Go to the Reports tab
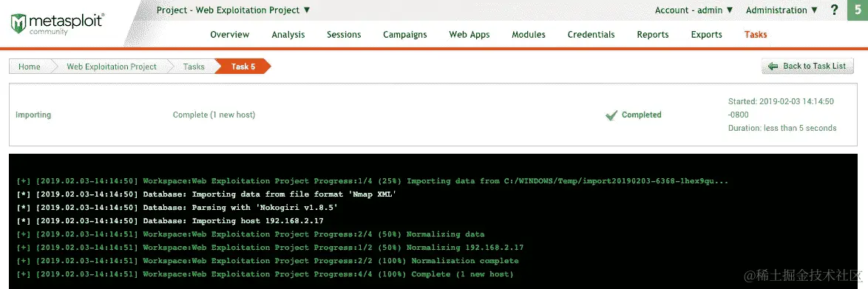 coord(653,34)
